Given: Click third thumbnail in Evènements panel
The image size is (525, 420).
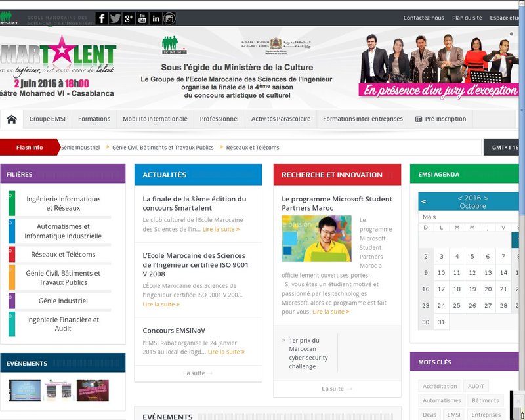Looking at the screenshot, I should click(x=93, y=390).
